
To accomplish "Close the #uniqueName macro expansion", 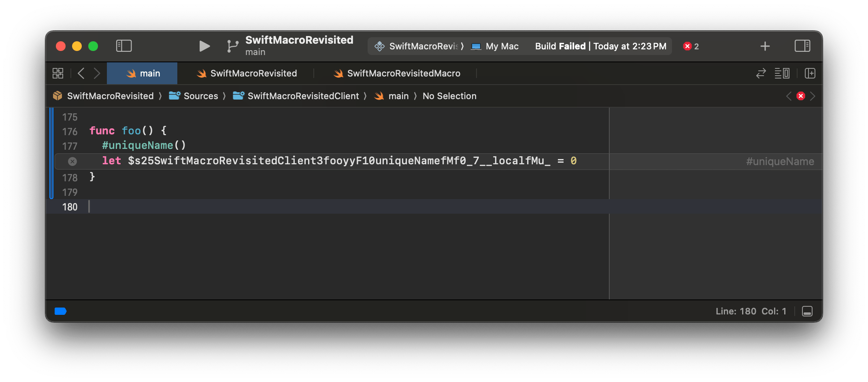I will pyautogui.click(x=72, y=161).
